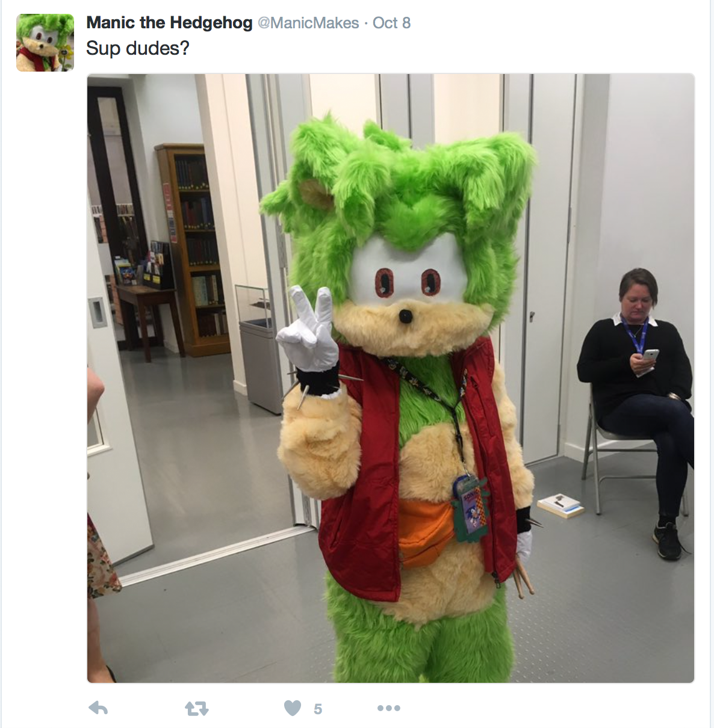Retweet the 'Sup dudes?' tweet

click(x=197, y=709)
